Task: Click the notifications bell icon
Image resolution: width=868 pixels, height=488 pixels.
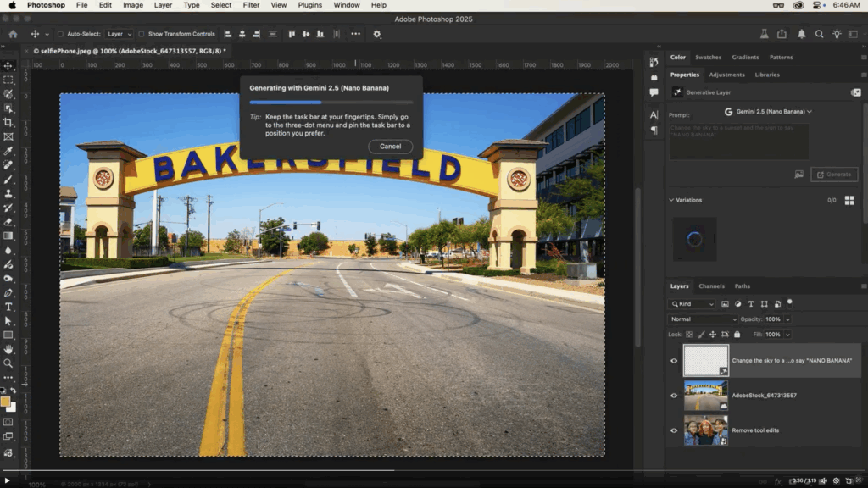Action: point(801,34)
